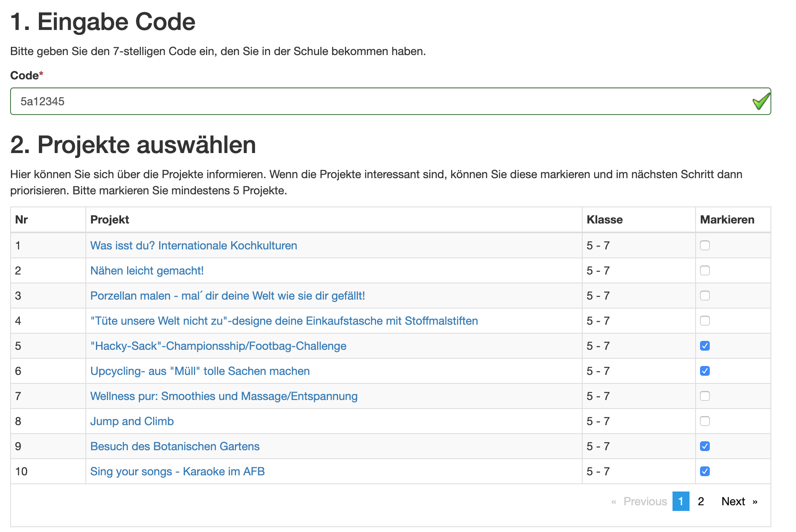Screen dimensions: 796x532
Task: Uncheck the Hacky-Sack Championship checkbox
Action: coord(705,346)
